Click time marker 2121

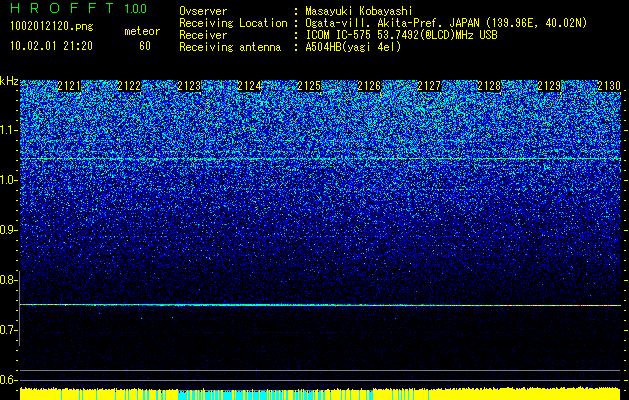coord(69,86)
